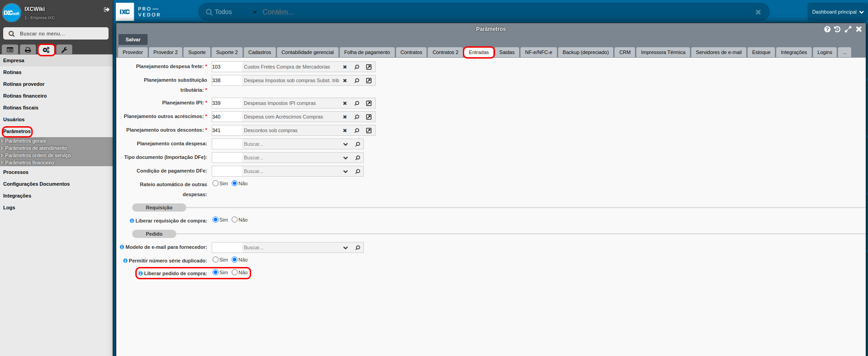Search Tipo documento Importação DFe records
This screenshot has height=356, width=868.
pyautogui.click(x=358, y=158)
